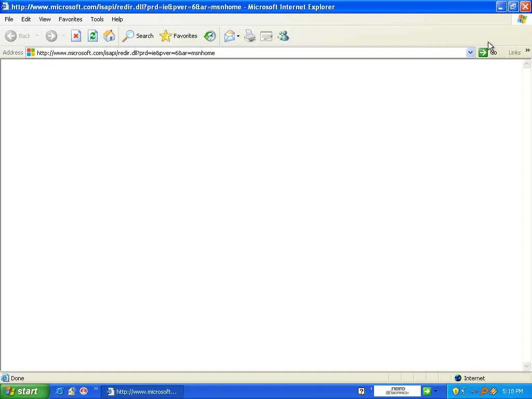Screen dimensions: 532x399
Task: Click the Nero Search green go arrow
Action: point(427,392)
